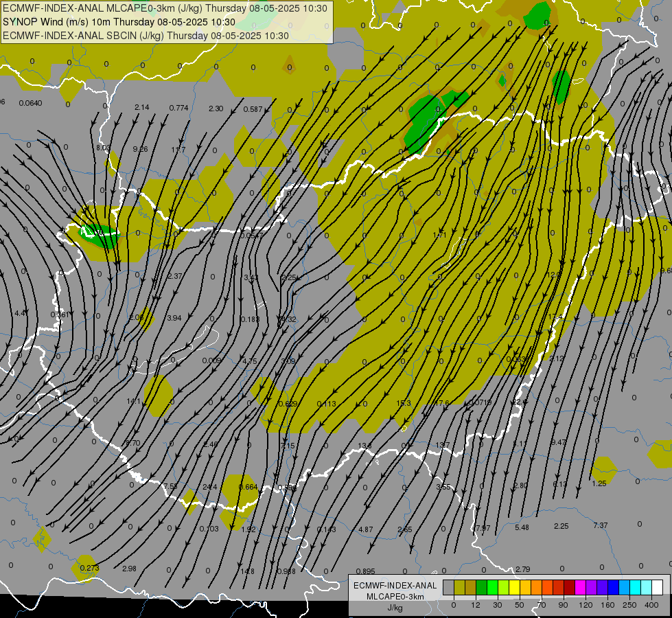Select the scale tick label 400
This screenshot has width=672, height=618.
click(651, 605)
